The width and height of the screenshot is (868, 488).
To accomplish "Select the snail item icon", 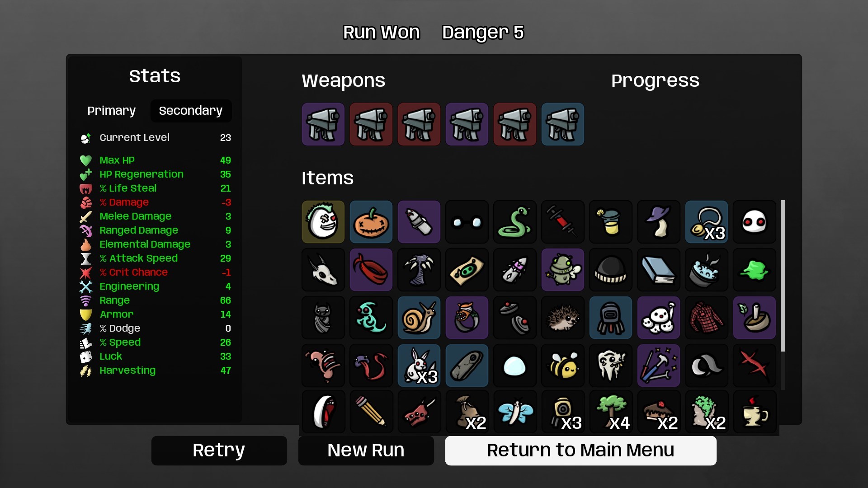I will pos(419,318).
